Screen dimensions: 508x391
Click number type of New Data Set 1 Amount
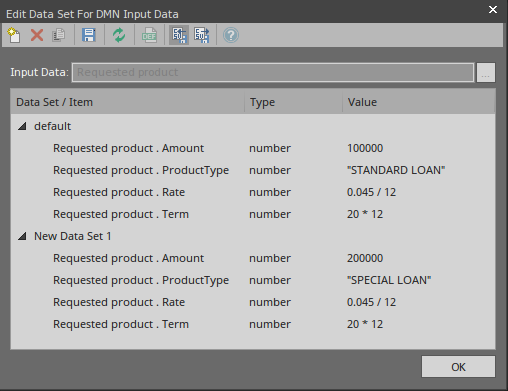coord(270,258)
